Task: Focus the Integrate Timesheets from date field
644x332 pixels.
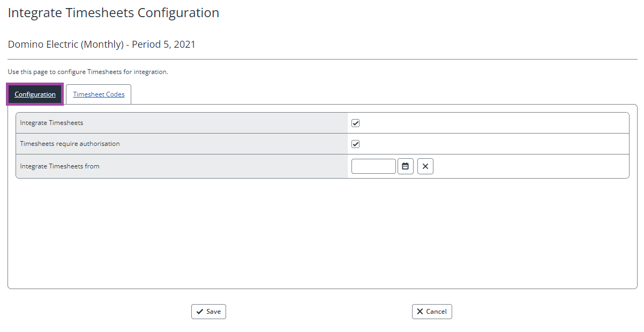Action: [373, 166]
